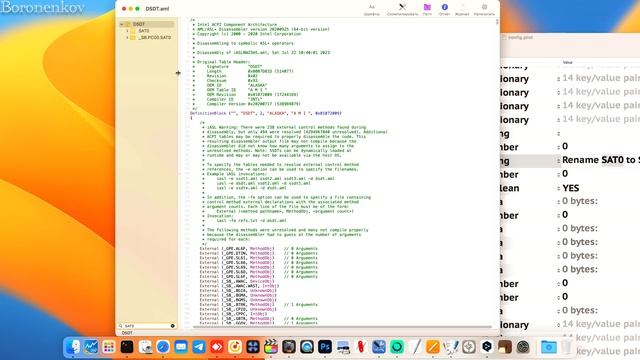The height and width of the screenshot is (360, 640).
Task: Open Safari from the Dock
Action: [162, 347]
